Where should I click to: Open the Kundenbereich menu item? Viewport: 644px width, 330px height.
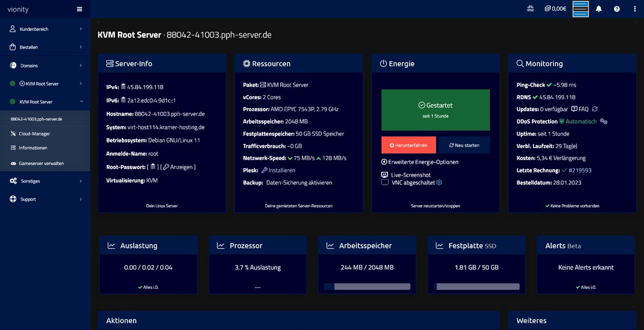tap(45, 29)
